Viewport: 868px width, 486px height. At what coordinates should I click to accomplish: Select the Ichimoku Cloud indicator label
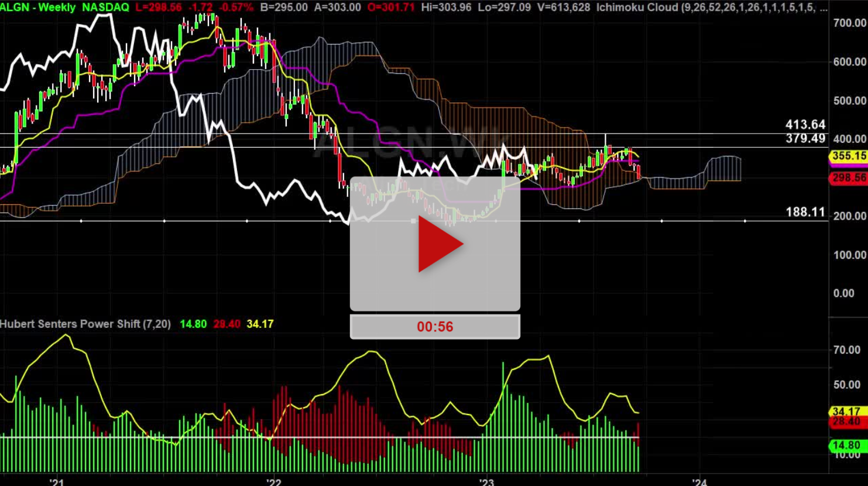coord(712,8)
